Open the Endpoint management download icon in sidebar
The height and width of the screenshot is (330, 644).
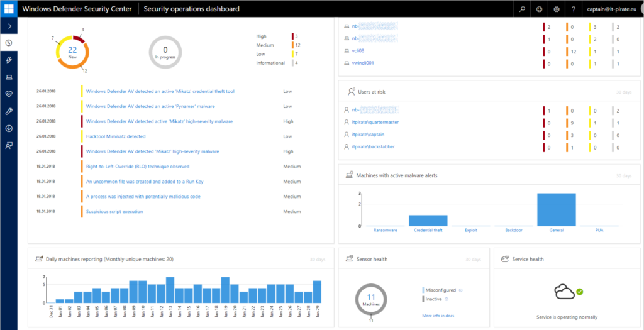click(9, 128)
